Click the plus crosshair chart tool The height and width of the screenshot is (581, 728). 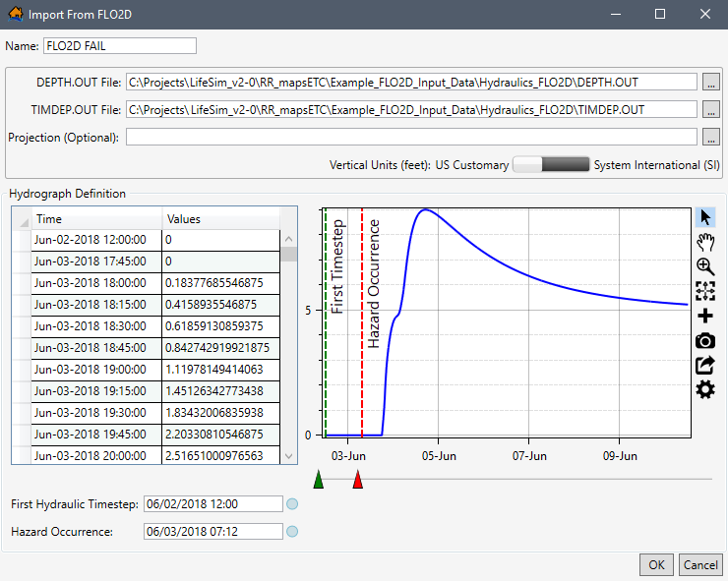click(705, 316)
